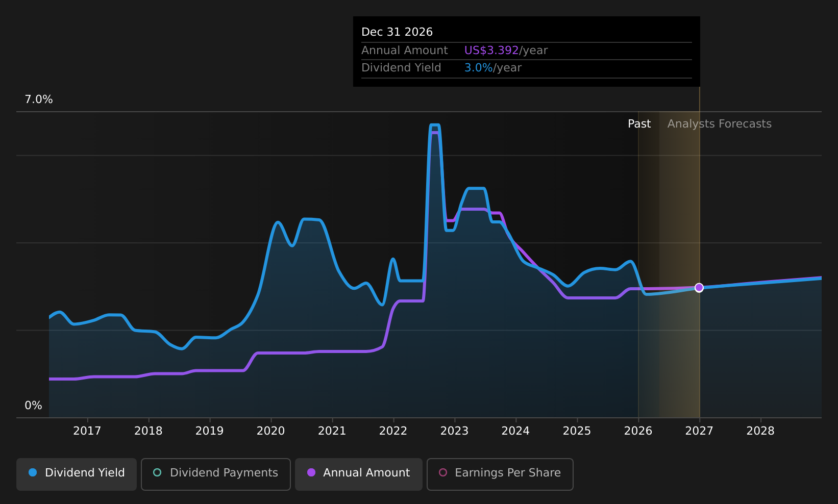838x504 pixels.
Task: Click the Past region label
Action: [x=639, y=124]
